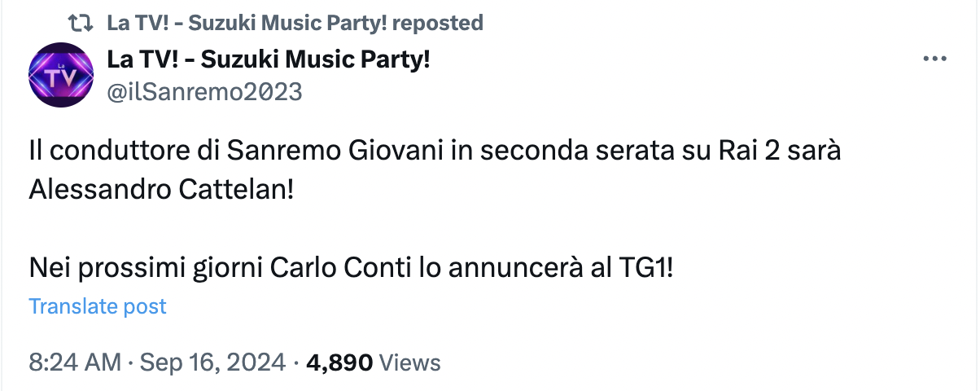Click the Sep 16, 2024 date
Screen dimensions: 980x391
tap(213, 362)
